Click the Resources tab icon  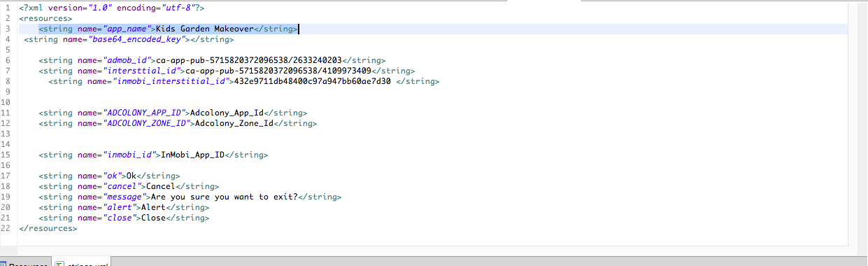pos(3,264)
